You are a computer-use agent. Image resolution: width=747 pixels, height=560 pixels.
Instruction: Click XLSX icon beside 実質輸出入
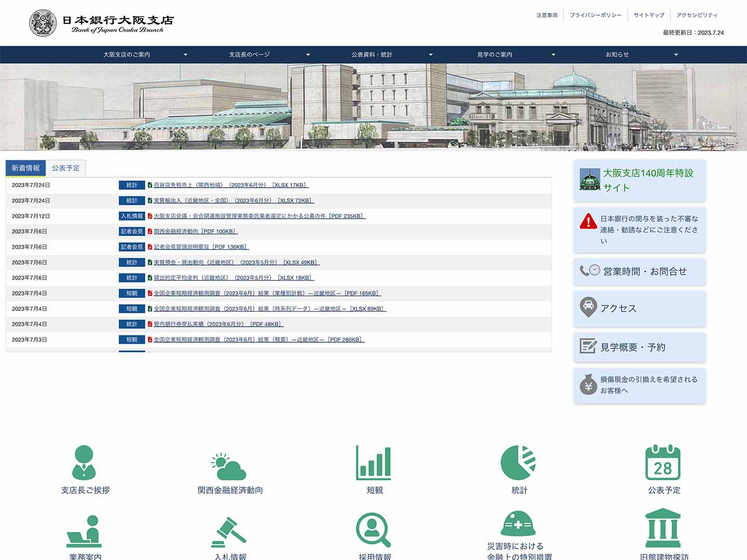click(150, 201)
